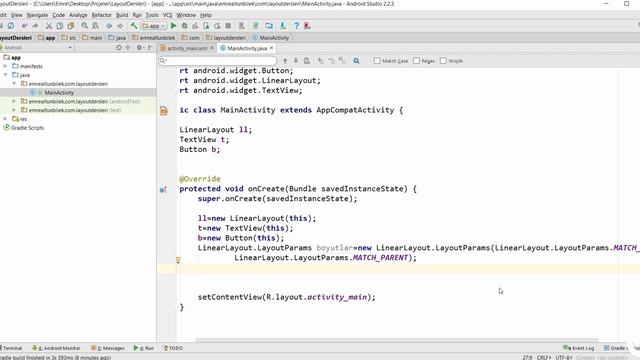Open the TODO tool window
The height and width of the screenshot is (360, 640).
(x=173, y=348)
